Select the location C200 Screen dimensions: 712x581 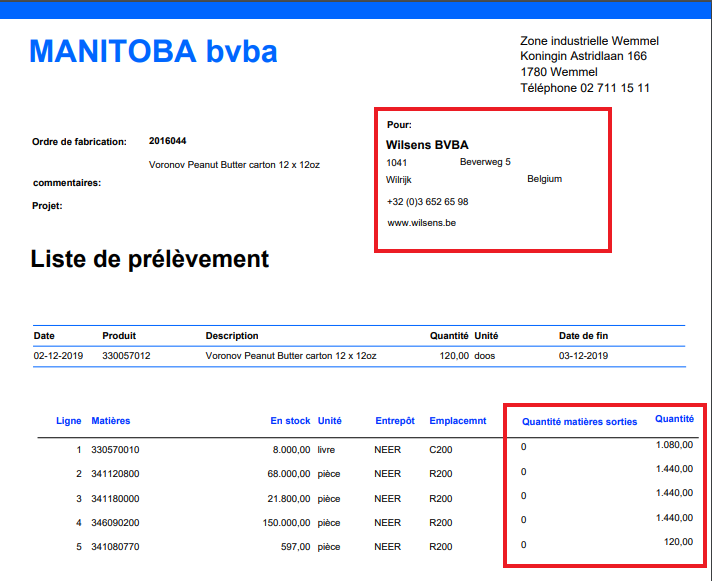[x=440, y=450]
